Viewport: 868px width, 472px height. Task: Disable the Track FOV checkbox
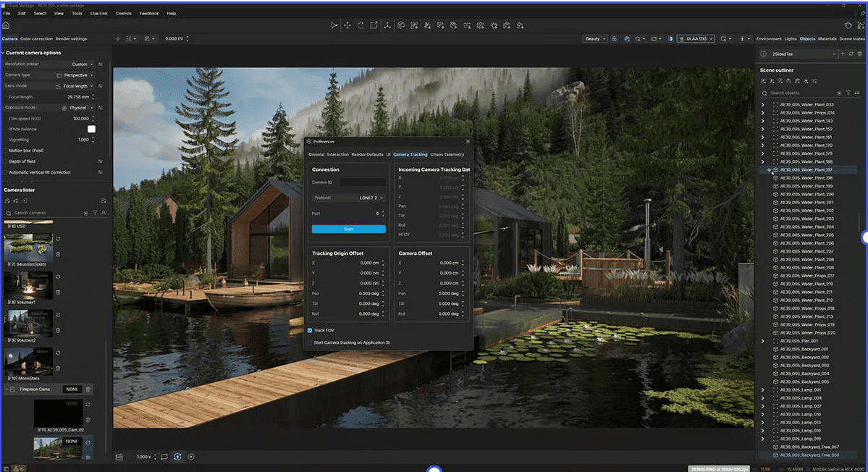311,330
